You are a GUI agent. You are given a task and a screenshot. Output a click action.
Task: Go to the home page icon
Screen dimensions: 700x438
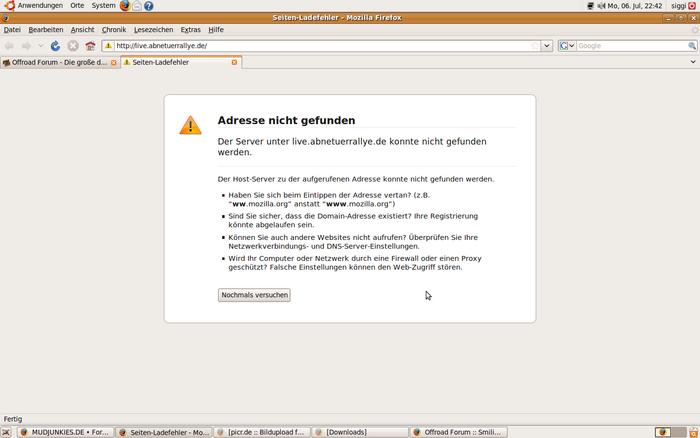pyautogui.click(x=90, y=46)
